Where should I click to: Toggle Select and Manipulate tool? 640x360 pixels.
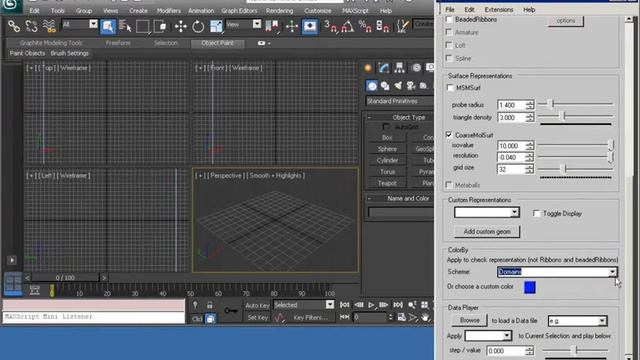click(x=292, y=27)
